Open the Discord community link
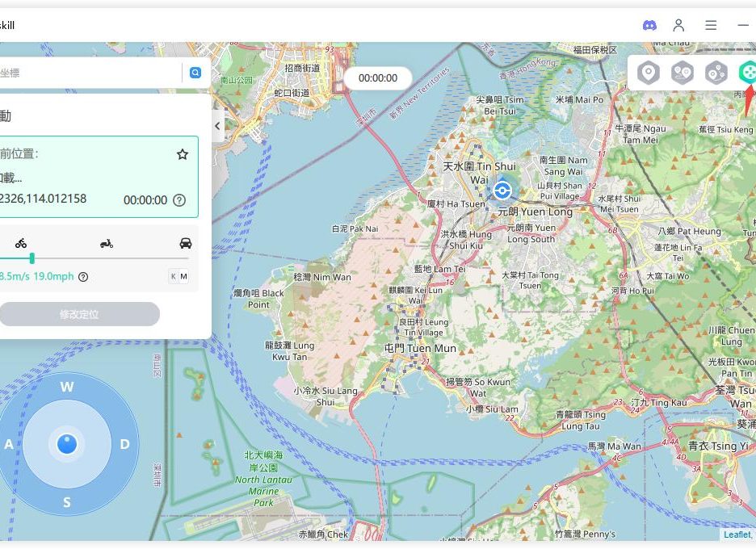 [x=649, y=25]
